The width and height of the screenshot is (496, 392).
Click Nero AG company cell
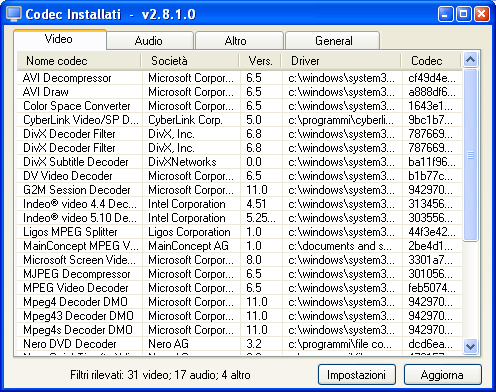point(168,344)
